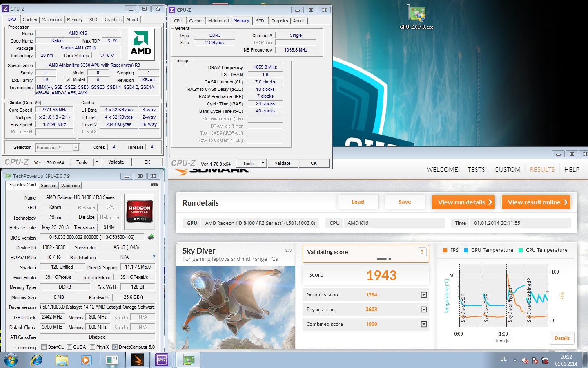Screen dimensions: 588x368
Task: Switch to Mainboard tab in left CPU-Z
Action: tap(52, 20)
